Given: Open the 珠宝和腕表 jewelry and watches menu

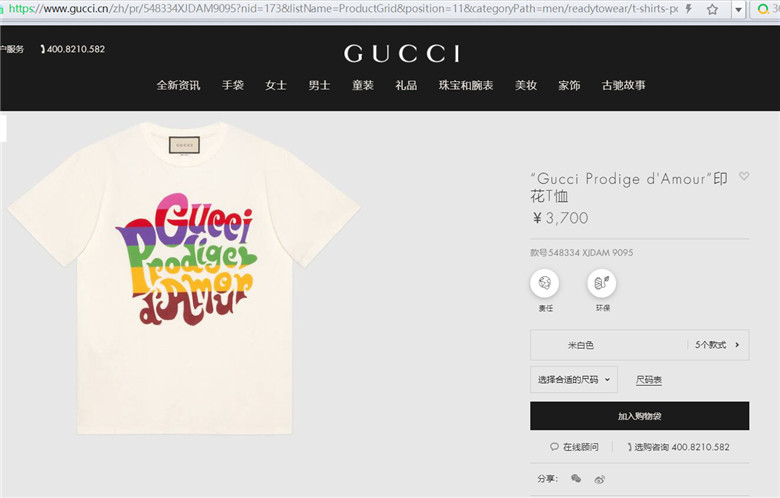Looking at the screenshot, I should pyautogui.click(x=466, y=85).
